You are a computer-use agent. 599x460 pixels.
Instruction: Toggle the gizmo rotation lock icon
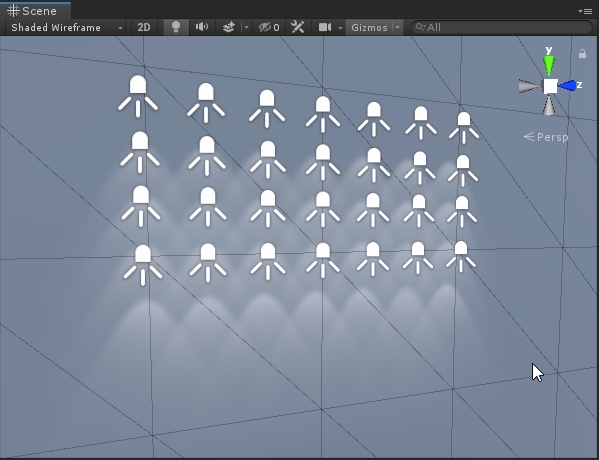coord(582,53)
